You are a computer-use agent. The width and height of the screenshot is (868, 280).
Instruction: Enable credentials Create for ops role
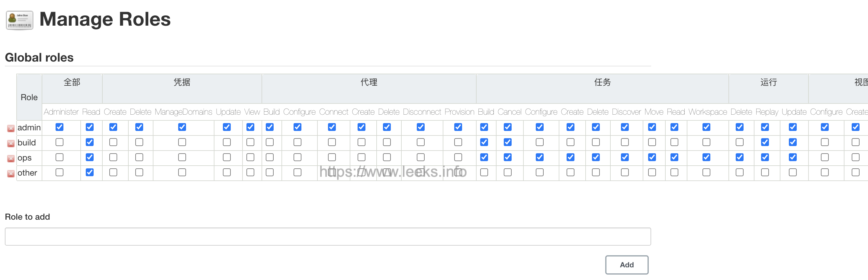(113, 157)
